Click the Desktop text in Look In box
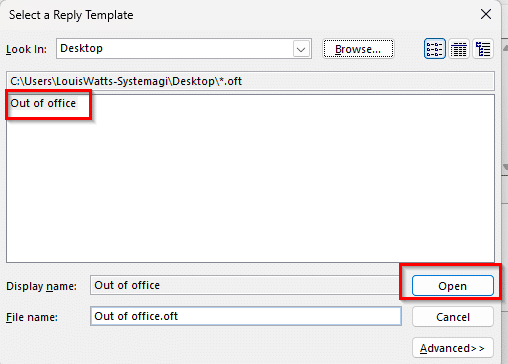 pos(81,48)
